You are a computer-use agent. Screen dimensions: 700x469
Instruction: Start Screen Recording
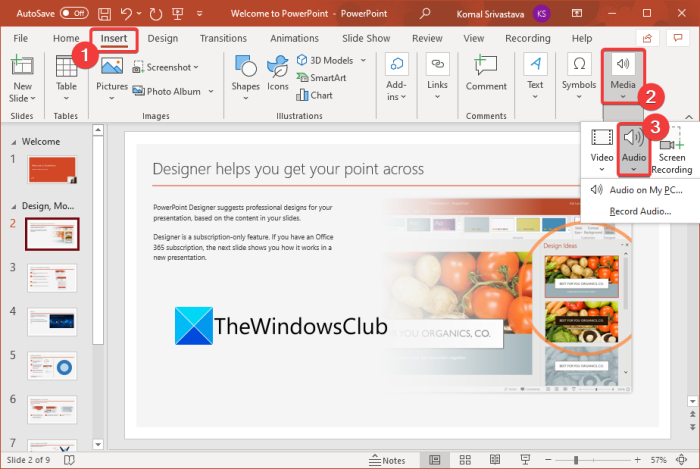672,150
